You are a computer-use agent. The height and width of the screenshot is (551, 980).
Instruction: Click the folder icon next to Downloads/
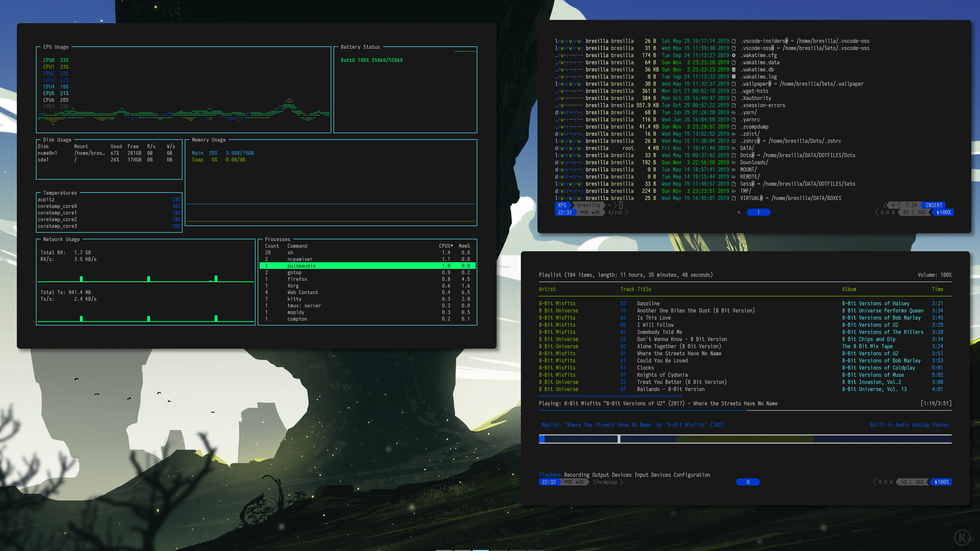733,162
